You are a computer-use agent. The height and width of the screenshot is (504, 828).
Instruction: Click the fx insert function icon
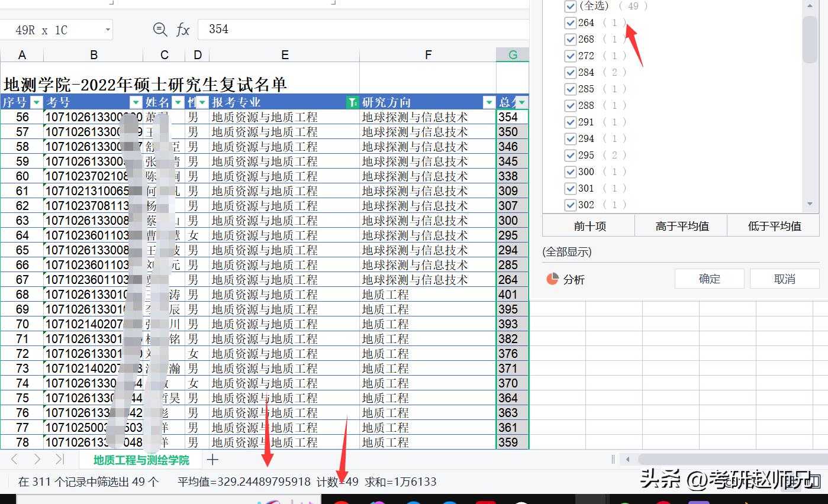click(x=183, y=30)
